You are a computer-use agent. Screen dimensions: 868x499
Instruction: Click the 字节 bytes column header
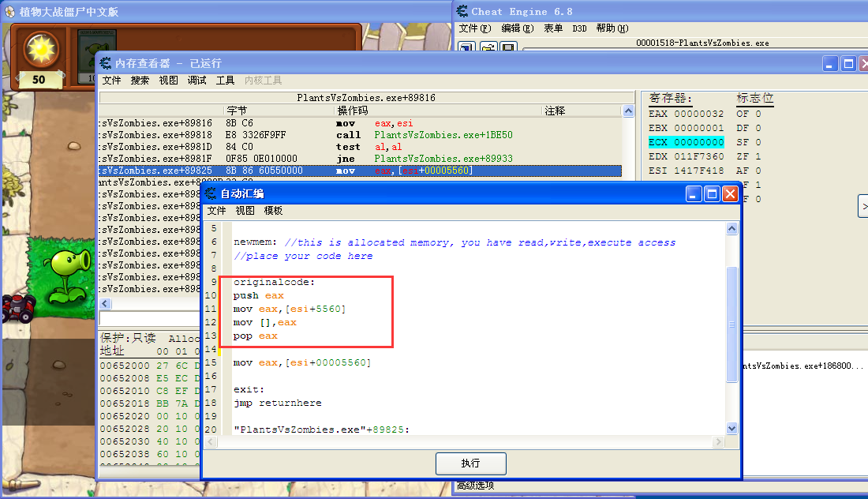click(279, 111)
